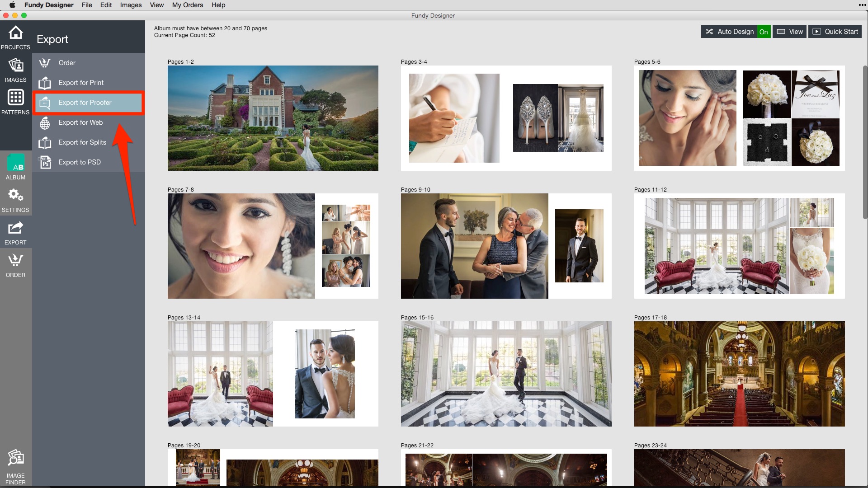
Task: Click the View rectangle icon
Action: pos(781,32)
